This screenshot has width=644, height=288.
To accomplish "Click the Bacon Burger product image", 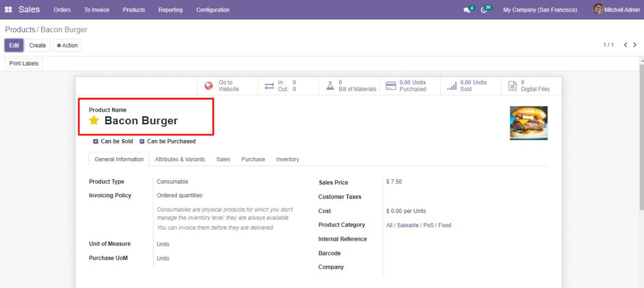I will [x=528, y=123].
